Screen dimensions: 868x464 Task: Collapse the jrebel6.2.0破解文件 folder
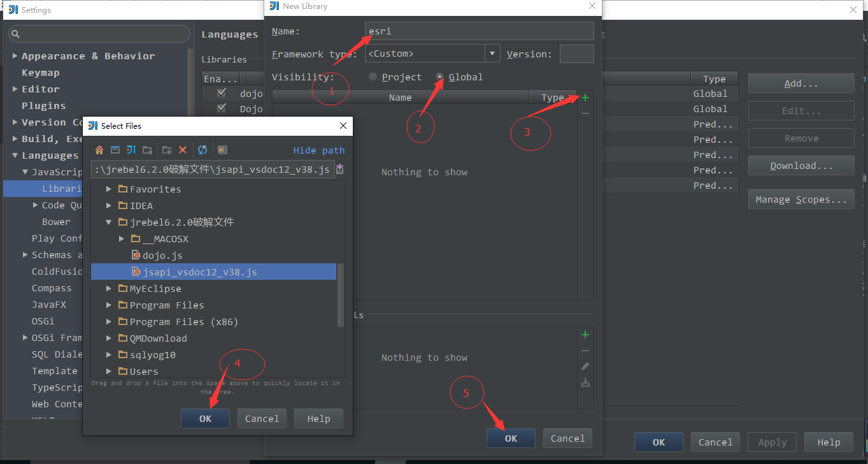109,222
